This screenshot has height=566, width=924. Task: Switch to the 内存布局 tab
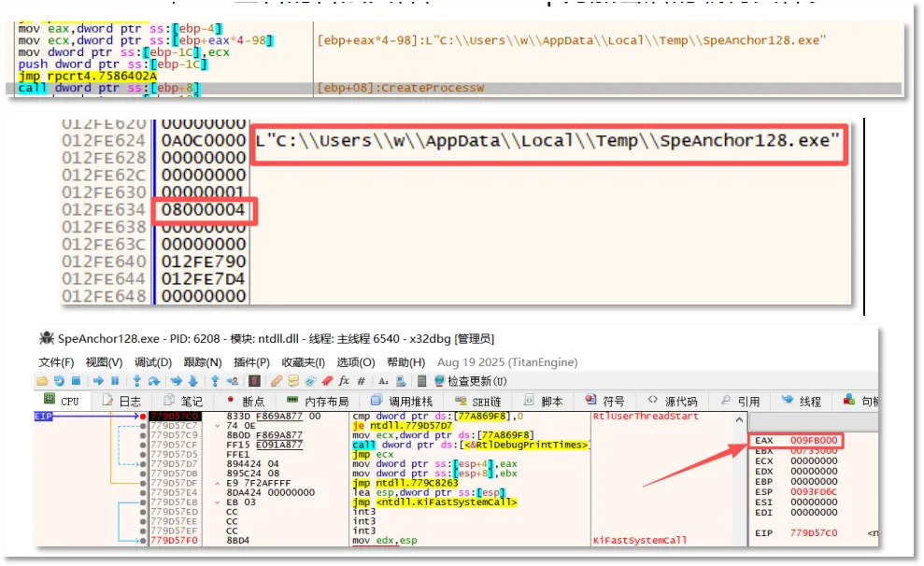(318, 401)
